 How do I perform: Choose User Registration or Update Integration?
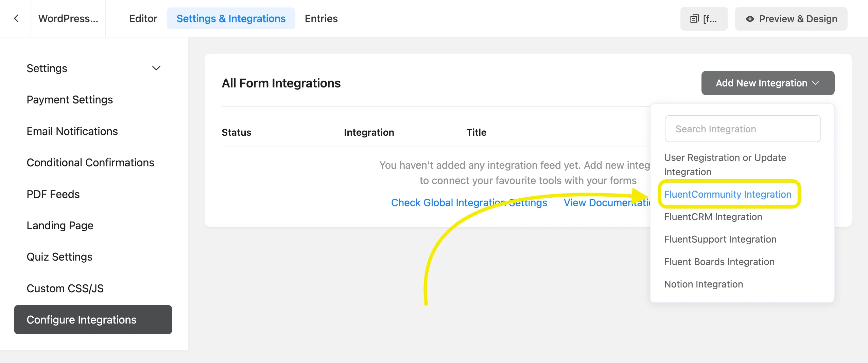725,165
